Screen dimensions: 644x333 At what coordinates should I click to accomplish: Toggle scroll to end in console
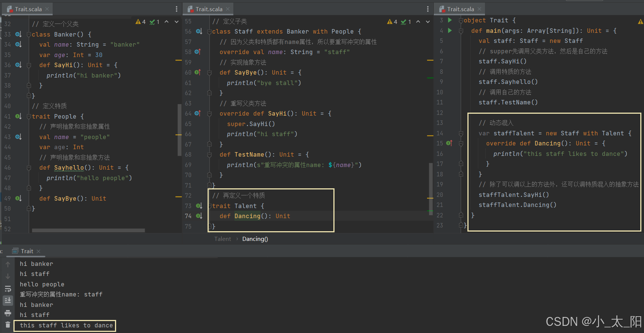pos(8,300)
